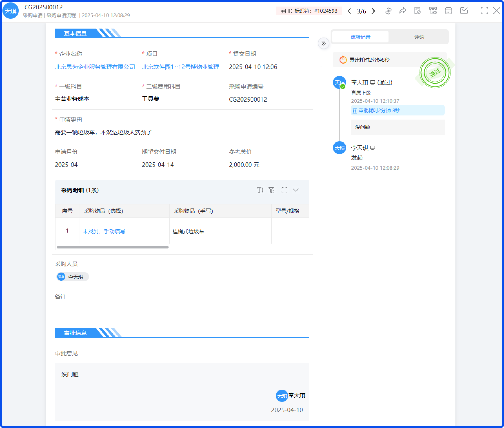Open the approval record document icon
The image size is (504, 428).
418,11
